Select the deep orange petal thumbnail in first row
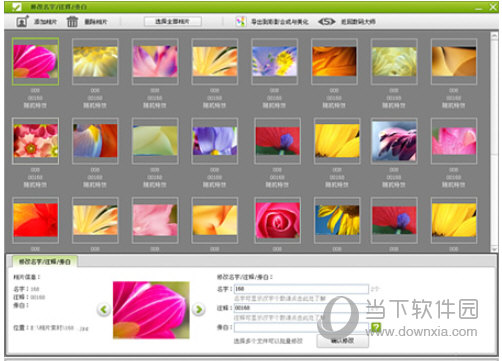Viewport: 502px width, 361px height. point(334,62)
